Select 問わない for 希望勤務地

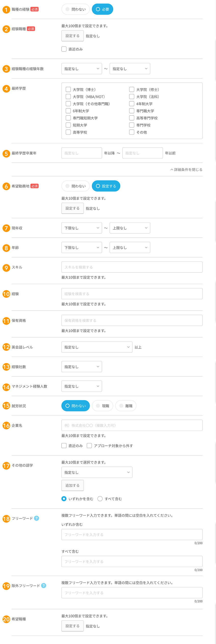tap(76, 186)
